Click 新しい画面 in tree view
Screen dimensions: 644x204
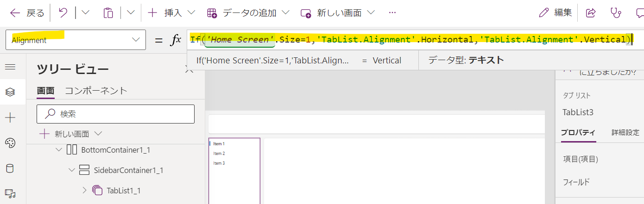coord(71,134)
